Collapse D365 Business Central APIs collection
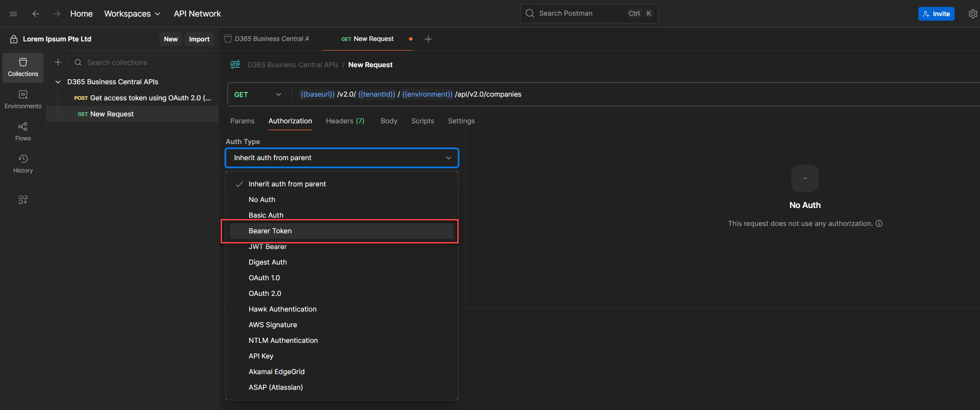The height and width of the screenshot is (410, 980). (58, 82)
